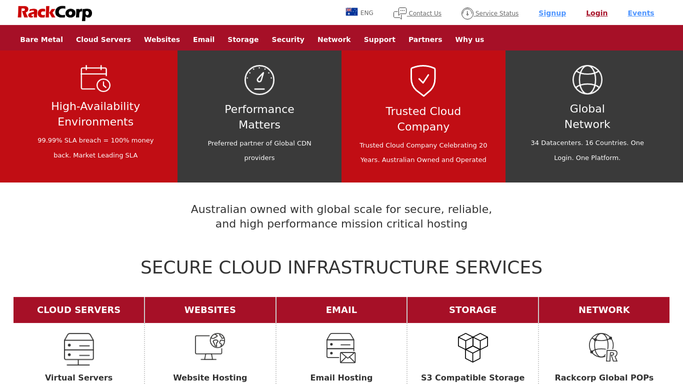Click the Global Network globe icon
This screenshot has height=384, width=683.
click(587, 80)
